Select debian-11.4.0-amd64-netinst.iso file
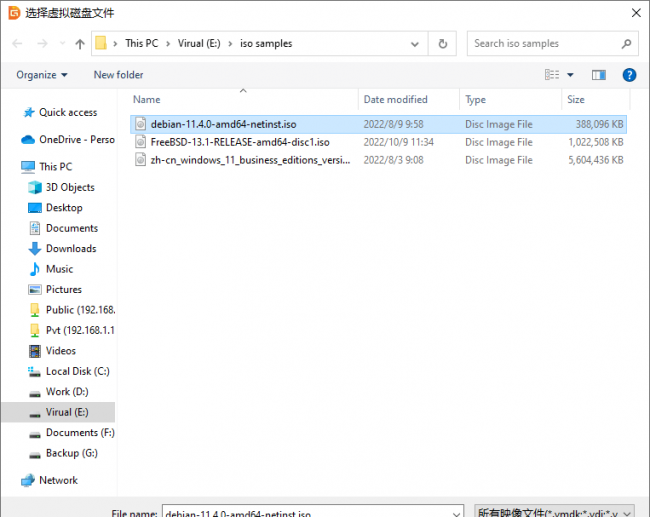The width and height of the screenshot is (650, 517). 378,124
